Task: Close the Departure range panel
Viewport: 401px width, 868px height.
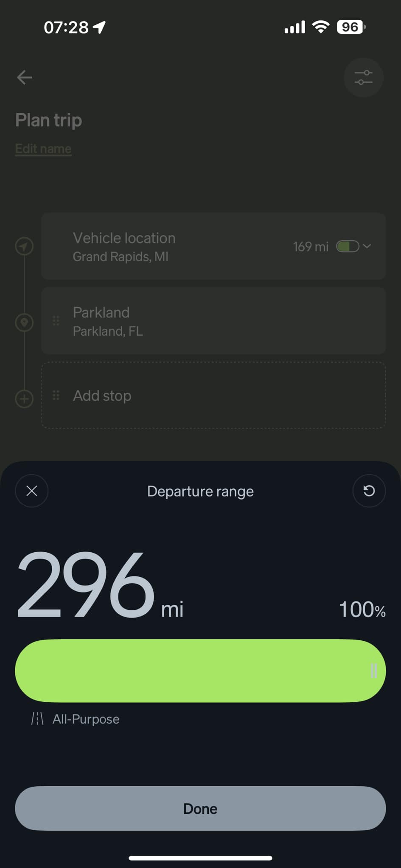Action: click(x=32, y=491)
